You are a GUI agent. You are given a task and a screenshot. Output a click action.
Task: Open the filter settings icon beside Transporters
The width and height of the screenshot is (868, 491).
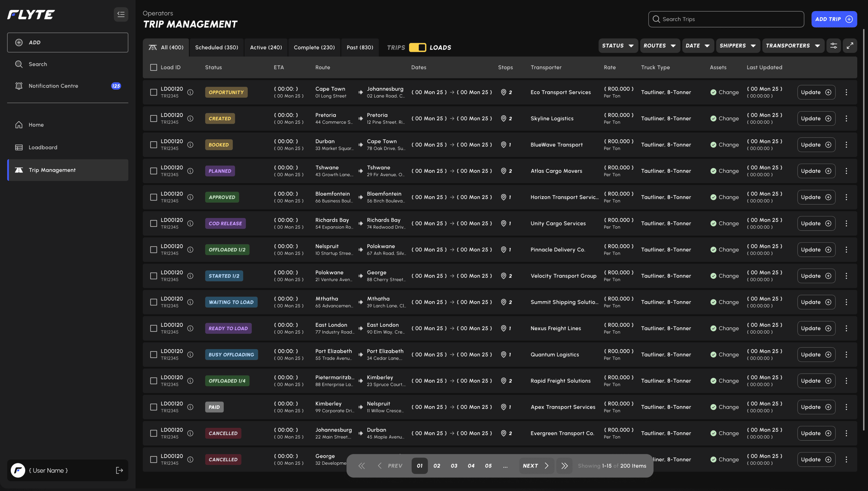tap(834, 46)
